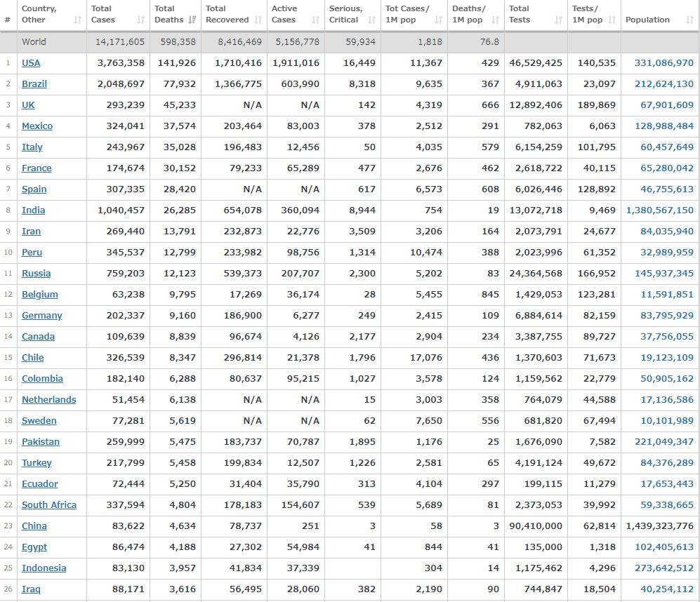Screen dimensions: 700x602
Task: Open South Africa country link
Action: 49,505
